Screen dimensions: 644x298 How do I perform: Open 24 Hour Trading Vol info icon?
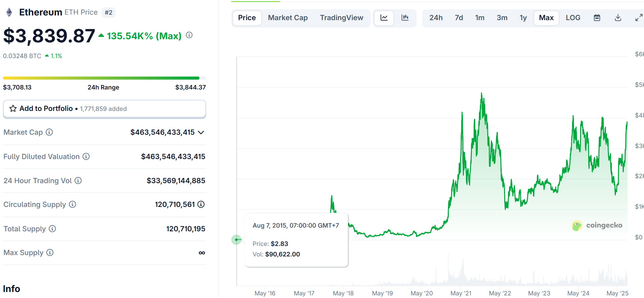tap(78, 181)
